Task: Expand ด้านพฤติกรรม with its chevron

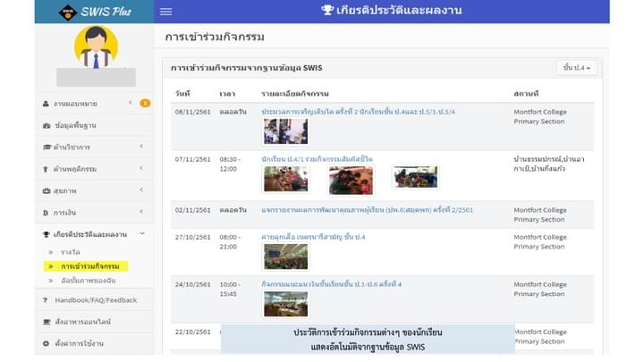Action: point(141,168)
